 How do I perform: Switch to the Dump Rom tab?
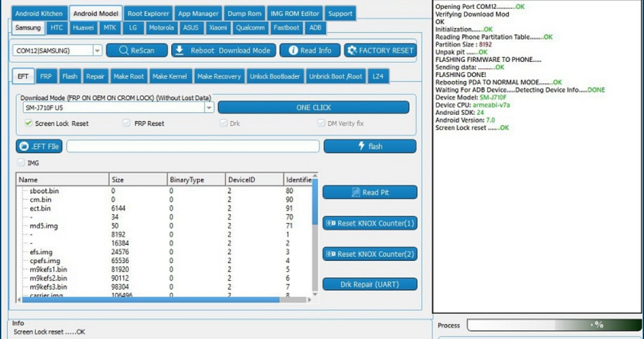pos(244,13)
